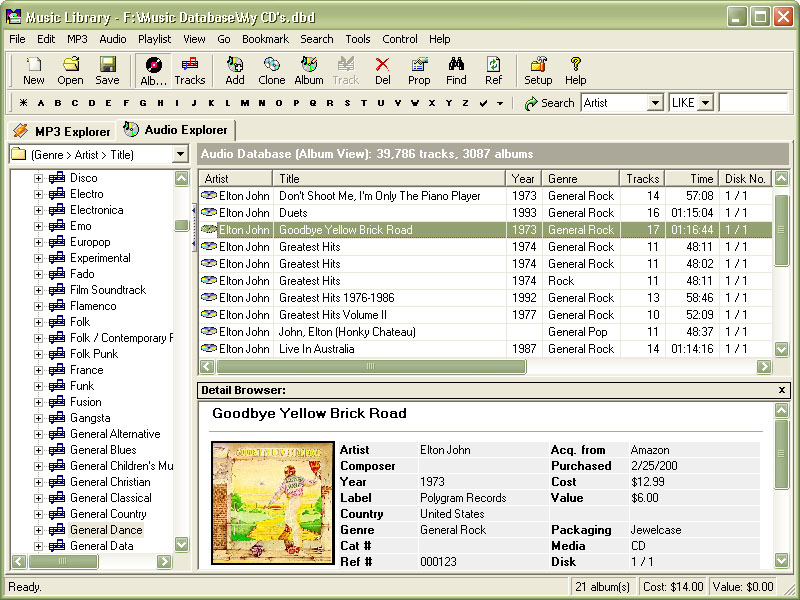This screenshot has width=800, height=600.
Task: Click the genre tree vertical scrollbar thumb
Action: click(182, 226)
